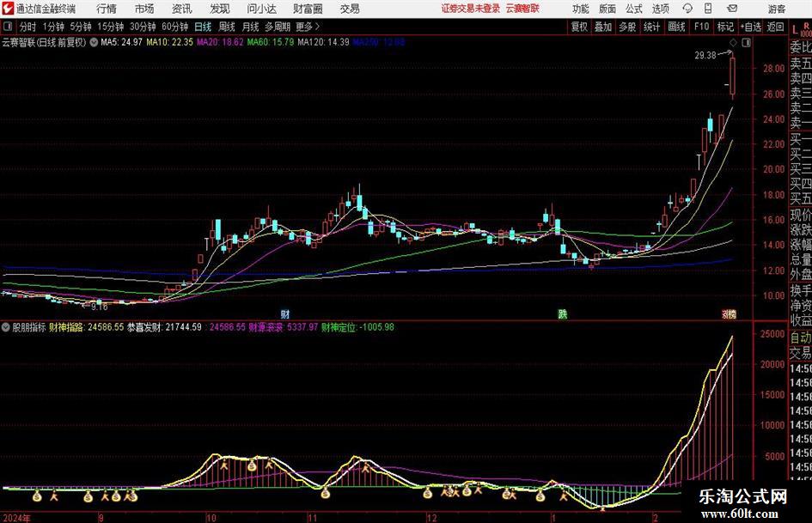
Task: Click the 涨榜 marker under the latest candle
Action: [730, 313]
